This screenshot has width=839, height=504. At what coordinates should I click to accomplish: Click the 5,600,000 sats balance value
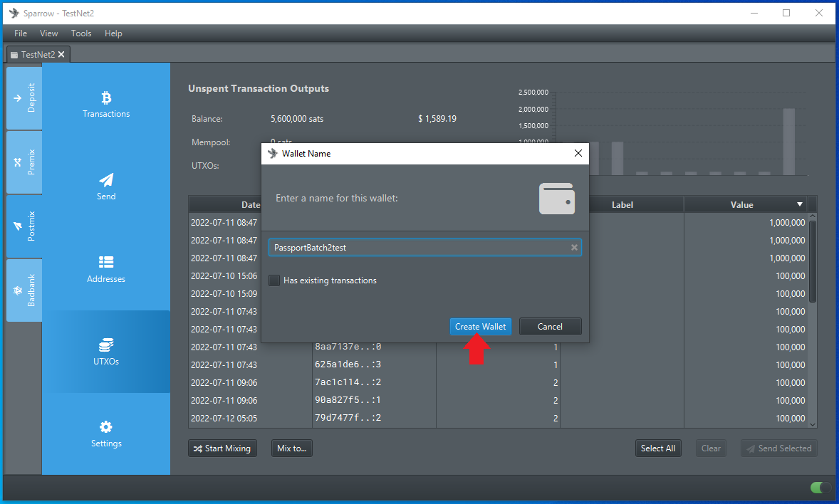(x=297, y=119)
